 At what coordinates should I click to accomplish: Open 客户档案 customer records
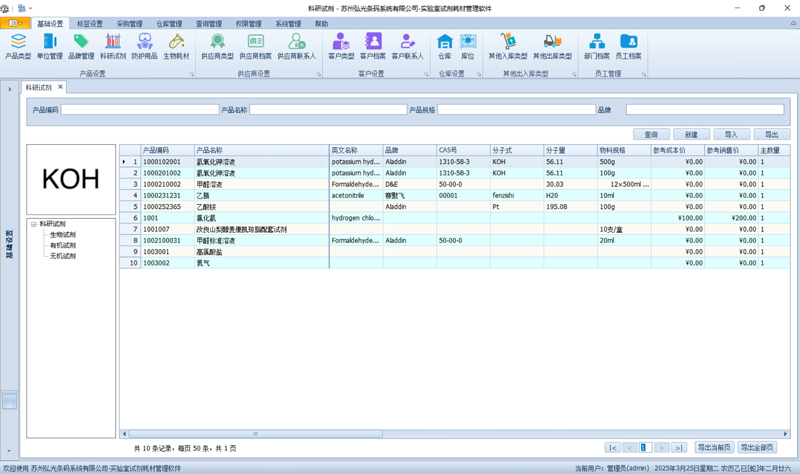[373, 46]
